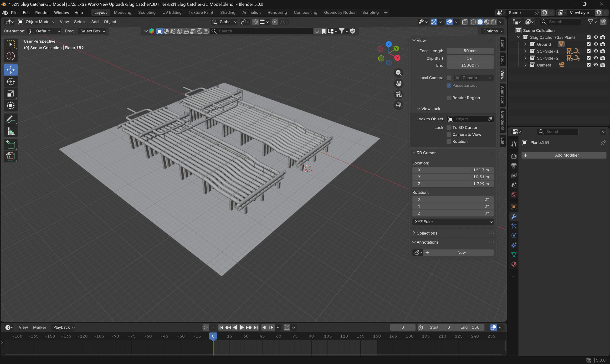
Task: Activate the Scale tool
Action: [x=10, y=94]
